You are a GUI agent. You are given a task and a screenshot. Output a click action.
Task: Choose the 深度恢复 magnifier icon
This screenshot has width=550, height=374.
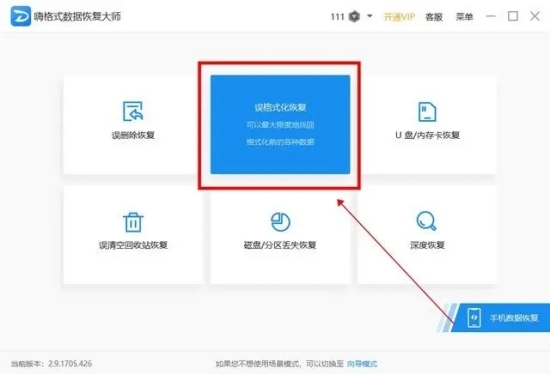point(427,221)
